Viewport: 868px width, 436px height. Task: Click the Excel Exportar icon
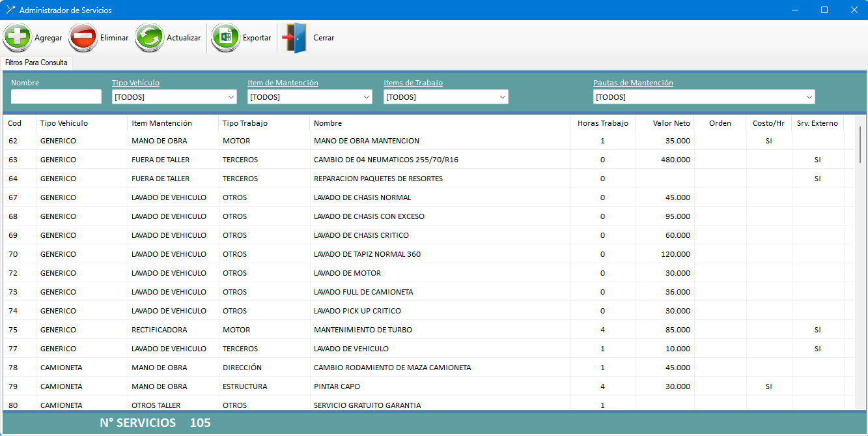coord(225,38)
